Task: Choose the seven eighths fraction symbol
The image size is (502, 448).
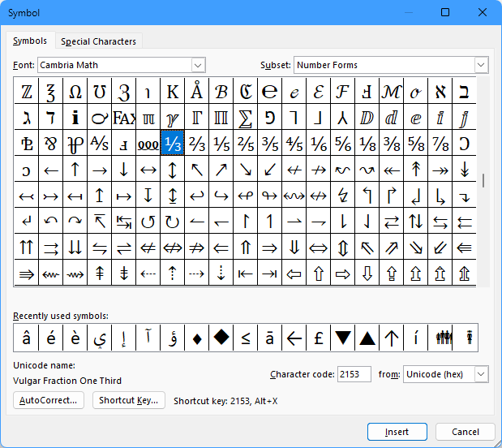Action: click(x=440, y=144)
